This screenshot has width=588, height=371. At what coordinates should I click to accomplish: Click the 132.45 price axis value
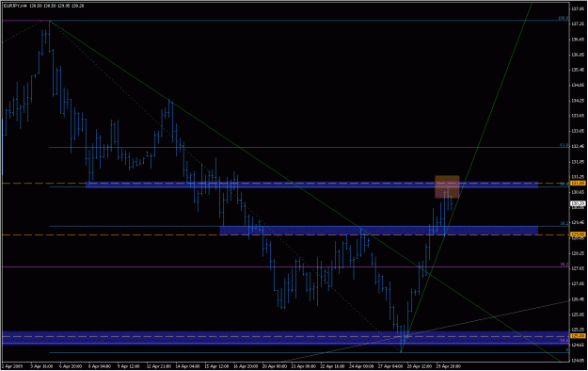[578, 147]
